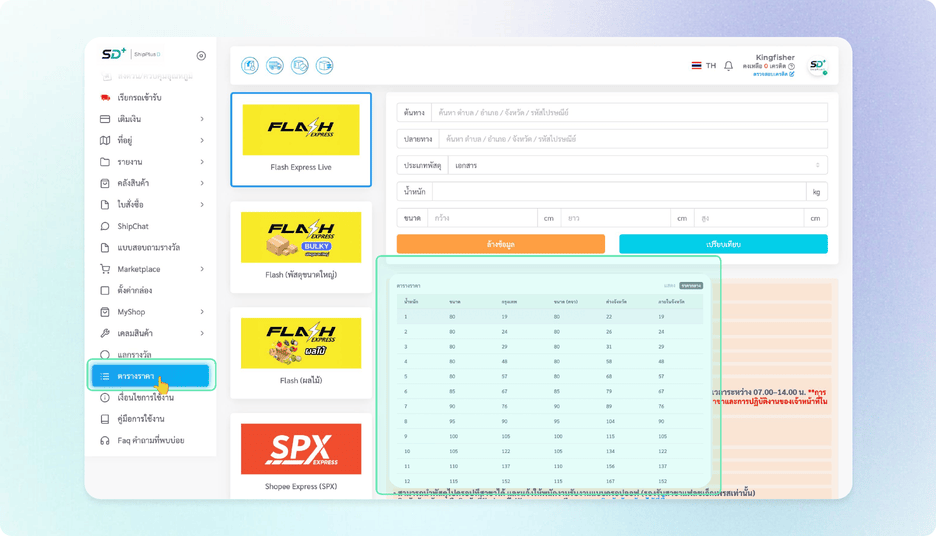Focus the กว้าง width field
The width and height of the screenshot is (936, 536).
[482, 218]
